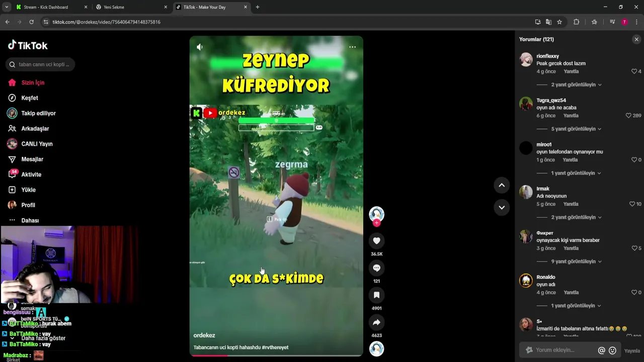Open new browser tab

pos(258,7)
